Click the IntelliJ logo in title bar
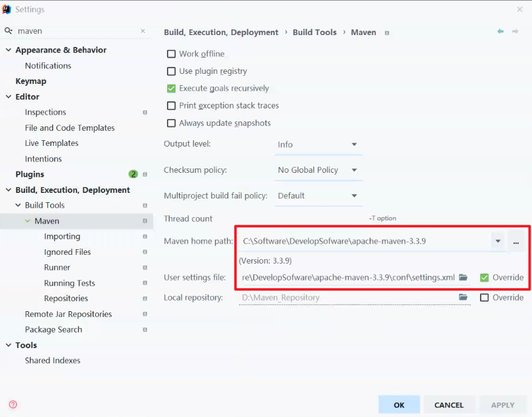 (6, 9)
